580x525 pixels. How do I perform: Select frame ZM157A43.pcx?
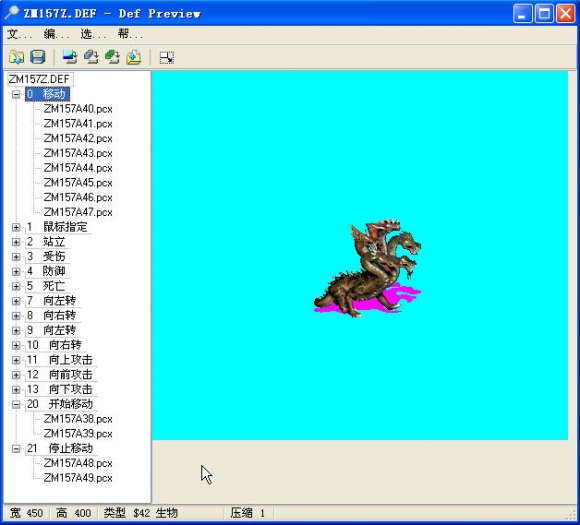click(78, 153)
